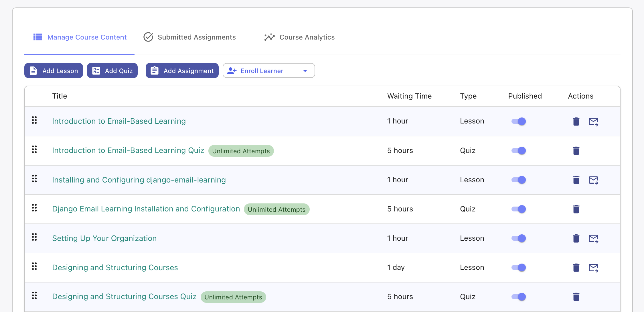644x312 pixels.
Task: Toggle Published for Django Email Learning Installation quiz
Action: pos(519,209)
